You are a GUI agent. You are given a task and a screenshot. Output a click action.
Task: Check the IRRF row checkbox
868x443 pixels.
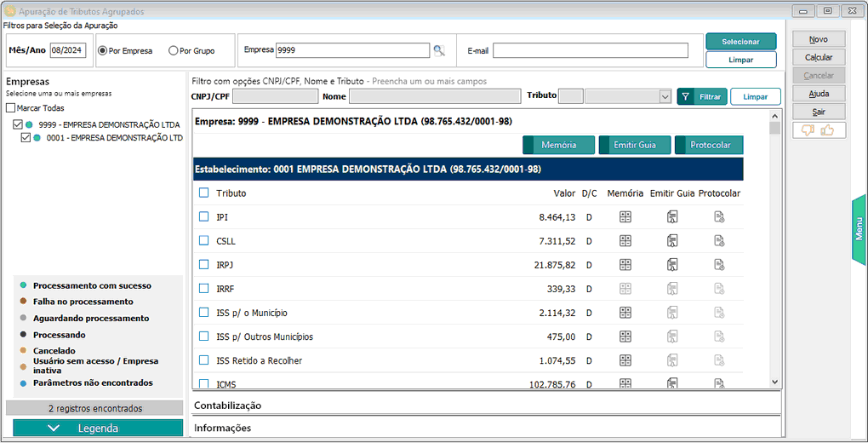point(203,288)
